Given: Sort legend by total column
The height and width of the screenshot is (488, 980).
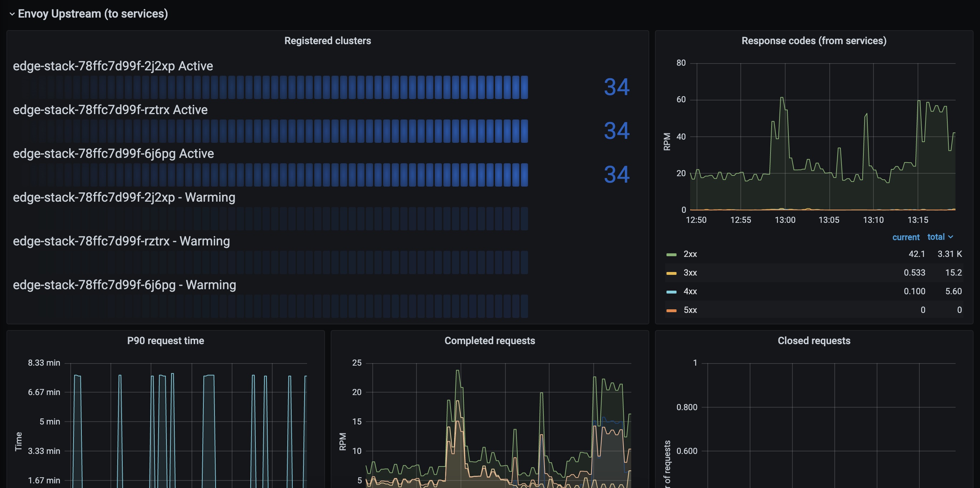Looking at the screenshot, I should click(x=936, y=237).
